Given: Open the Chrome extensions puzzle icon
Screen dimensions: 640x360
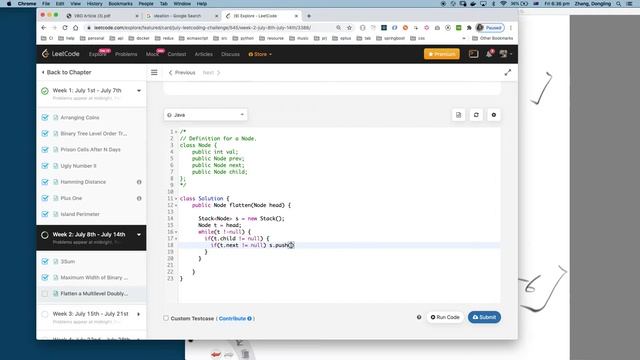Looking at the screenshot, I should pyautogui.click(x=469, y=28).
